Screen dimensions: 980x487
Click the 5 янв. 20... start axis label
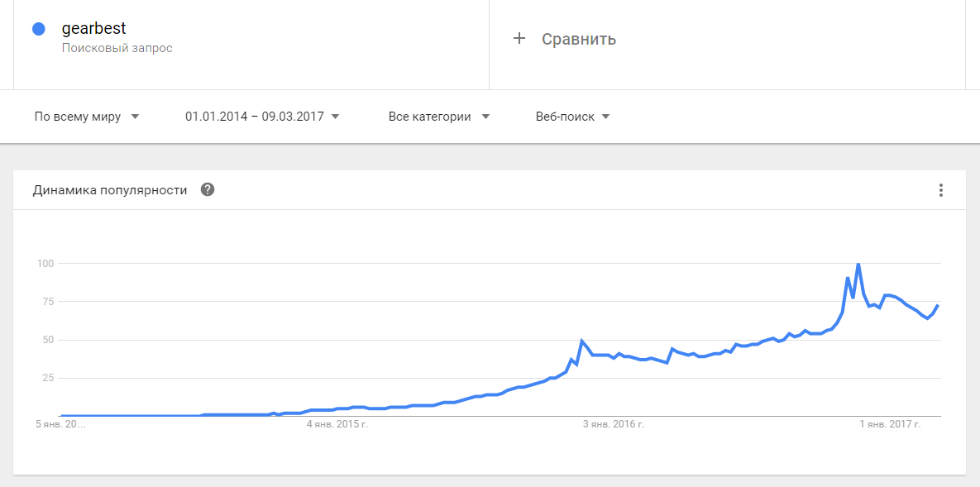click(x=61, y=424)
